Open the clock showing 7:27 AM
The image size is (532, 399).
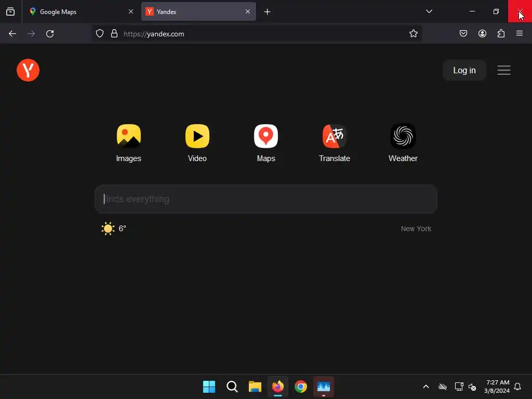[x=497, y=387]
